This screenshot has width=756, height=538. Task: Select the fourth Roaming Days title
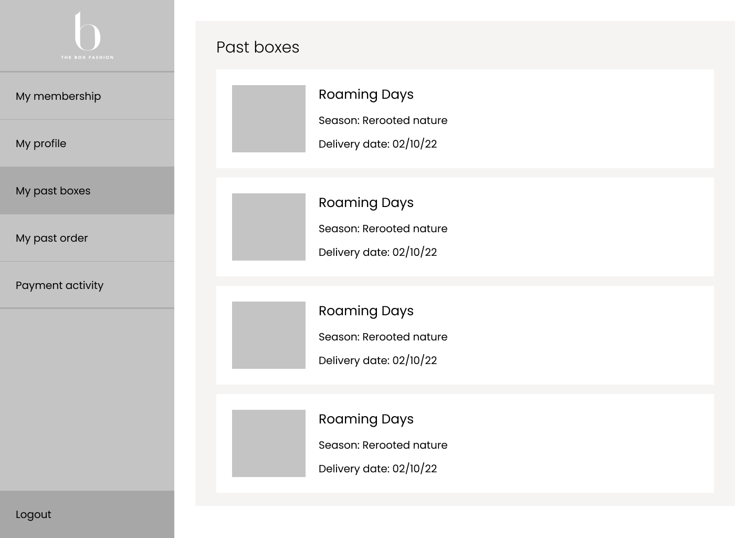click(x=366, y=419)
